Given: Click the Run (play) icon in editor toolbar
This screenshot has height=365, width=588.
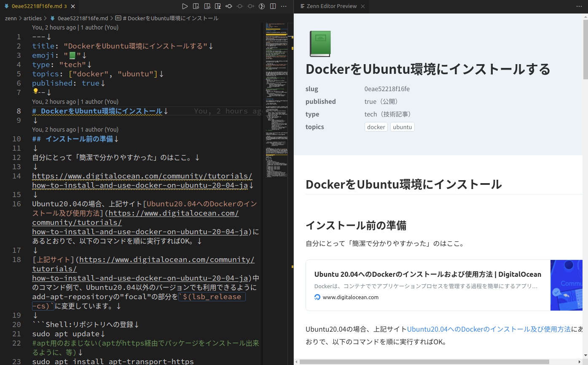Looking at the screenshot, I should (x=185, y=6).
